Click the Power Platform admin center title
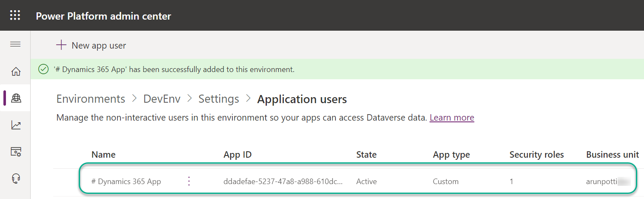The height and width of the screenshot is (199, 644). [103, 16]
